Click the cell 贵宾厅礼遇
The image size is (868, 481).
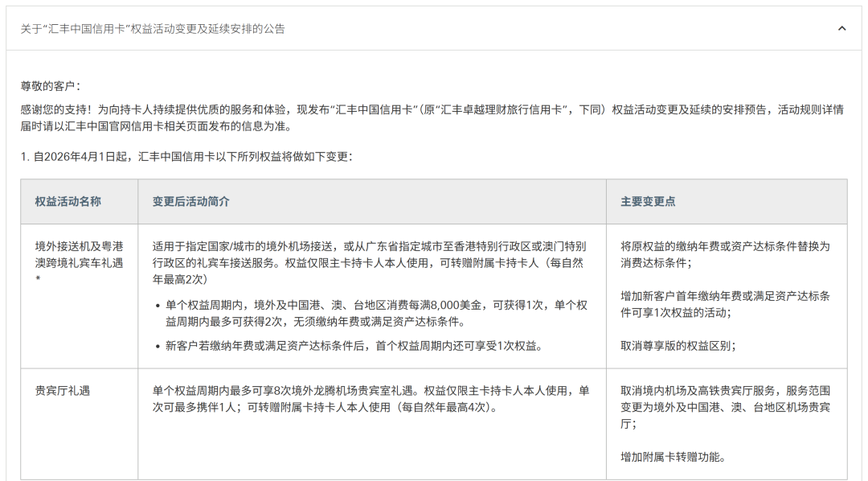pyautogui.click(x=63, y=391)
